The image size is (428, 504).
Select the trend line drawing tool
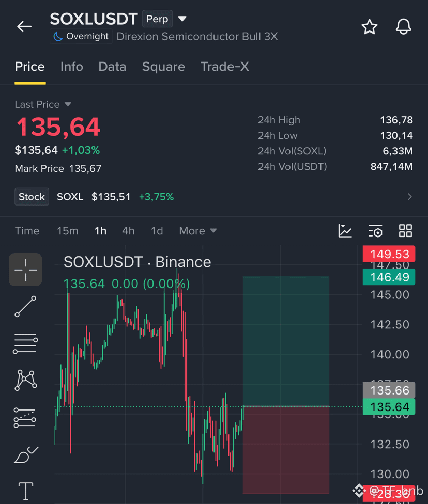pos(25,306)
